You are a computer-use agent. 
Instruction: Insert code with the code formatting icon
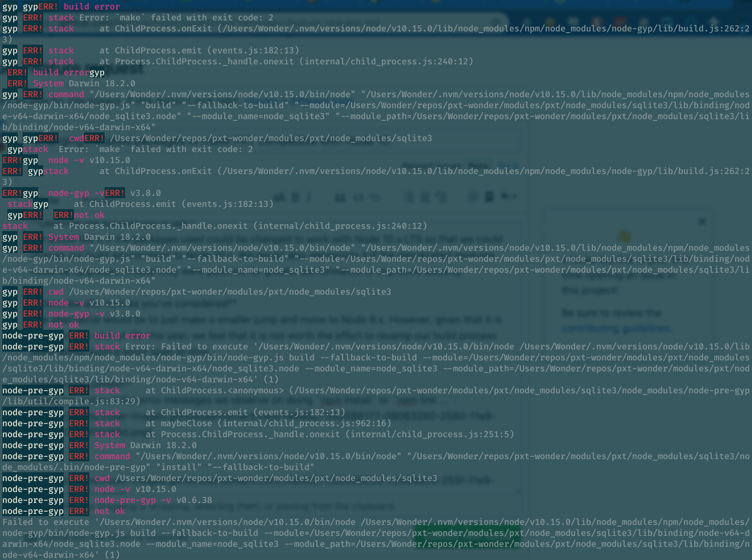[x=357, y=198]
